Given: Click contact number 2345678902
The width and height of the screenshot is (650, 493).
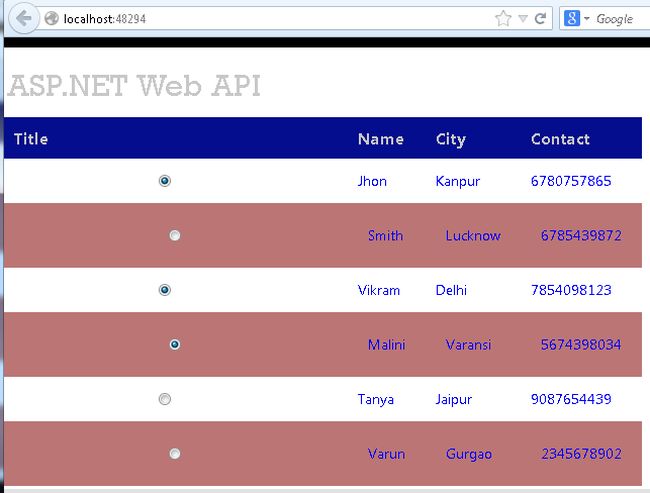Looking at the screenshot, I should tap(581, 454).
